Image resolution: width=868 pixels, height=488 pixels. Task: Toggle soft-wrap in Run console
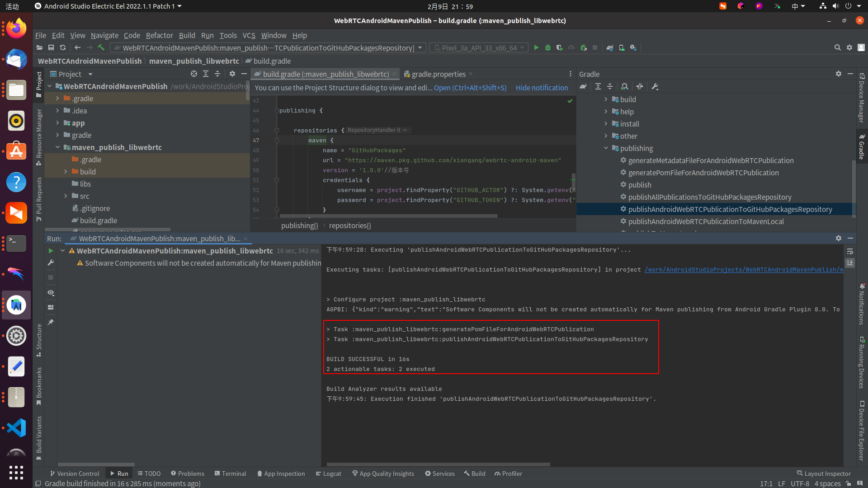(x=850, y=251)
